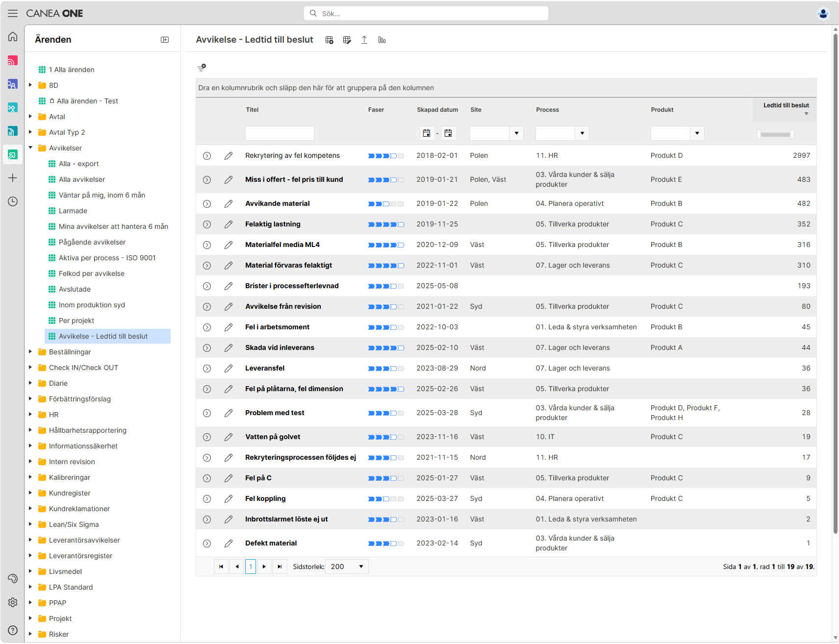Open the help question mark icon
This screenshot has height=644, width=839.
(13, 630)
